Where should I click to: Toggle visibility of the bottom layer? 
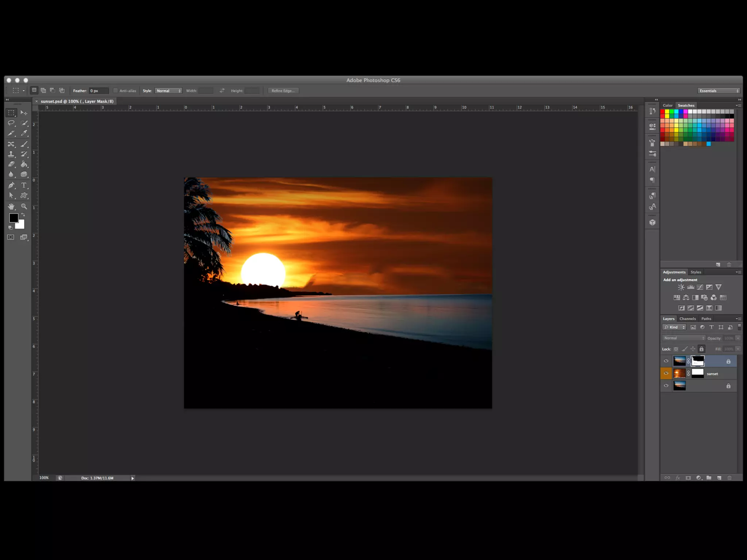(x=666, y=386)
